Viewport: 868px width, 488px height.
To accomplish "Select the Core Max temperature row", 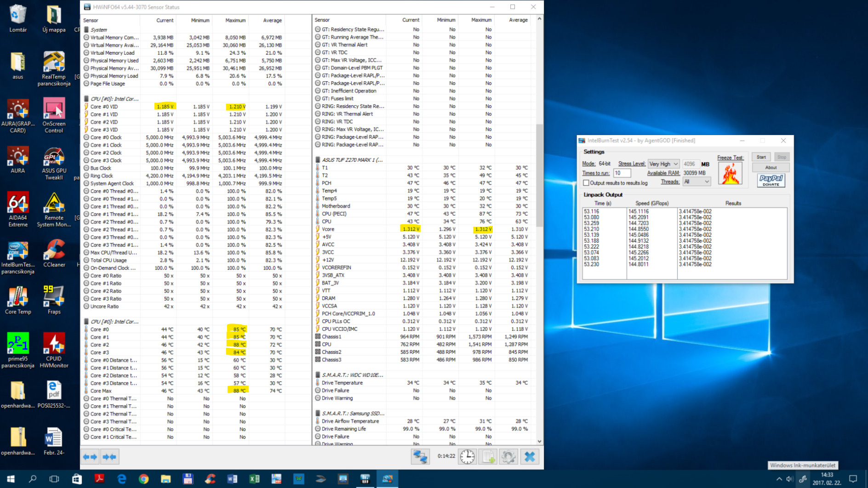I will click(184, 391).
